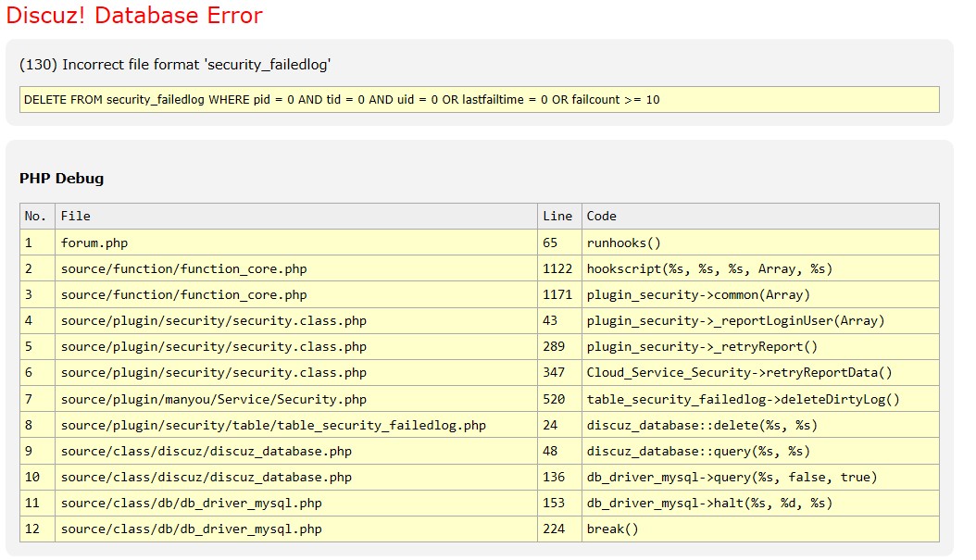This screenshot has height=560, width=976.
Task: Click security.class.php file cell in line 289 row
Action: pyautogui.click(x=296, y=346)
